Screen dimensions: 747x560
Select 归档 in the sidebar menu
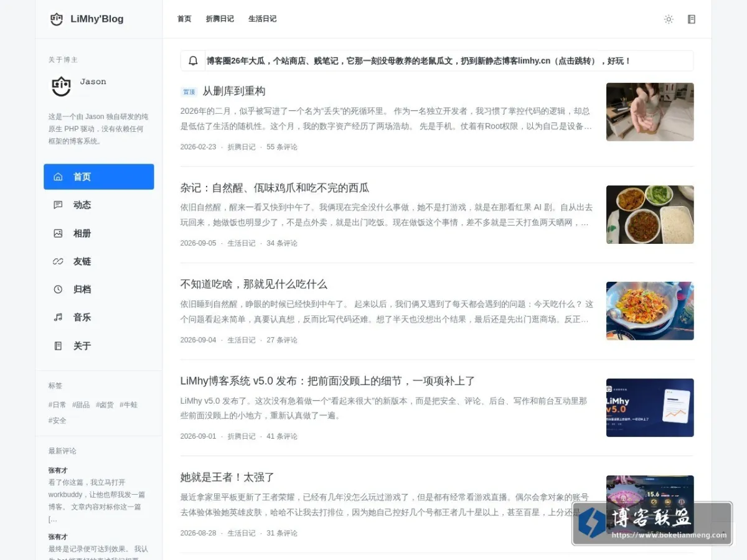point(99,289)
